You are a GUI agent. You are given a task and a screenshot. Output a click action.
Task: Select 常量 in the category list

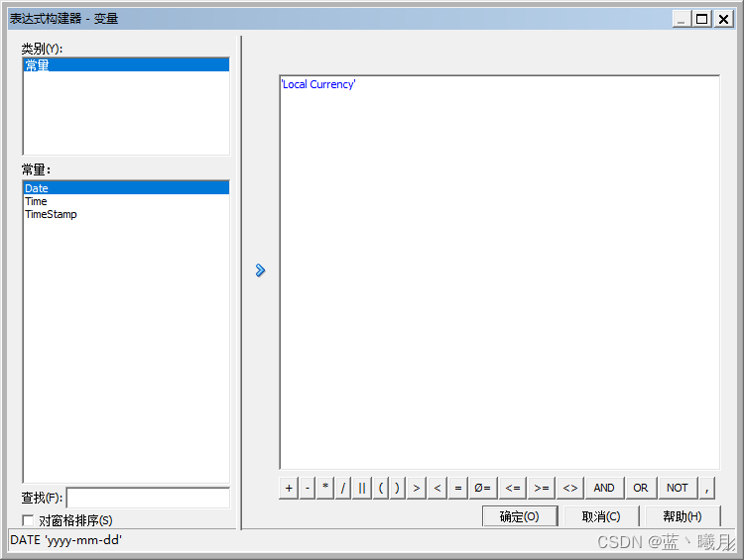pyautogui.click(x=126, y=65)
